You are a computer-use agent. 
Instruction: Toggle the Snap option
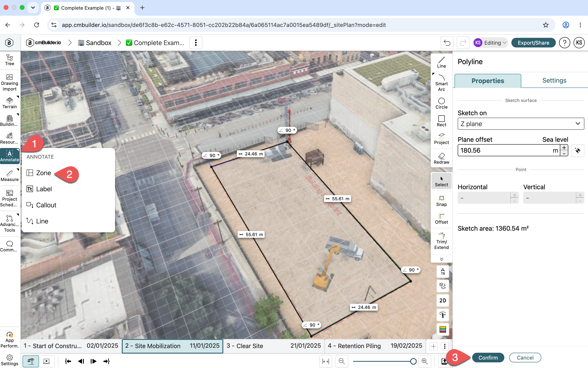pos(441,201)
